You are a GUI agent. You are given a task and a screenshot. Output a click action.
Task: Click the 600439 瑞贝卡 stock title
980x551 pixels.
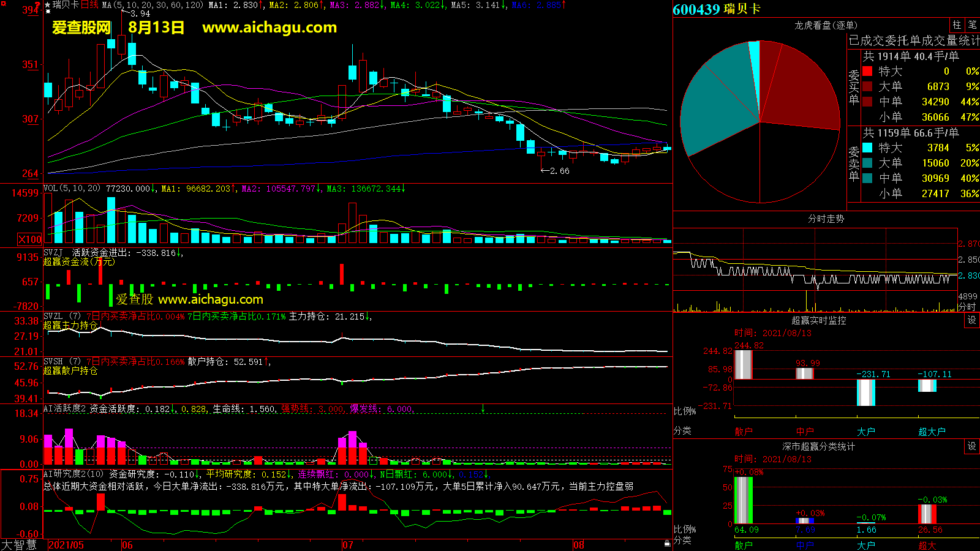(x=717, y=9)
